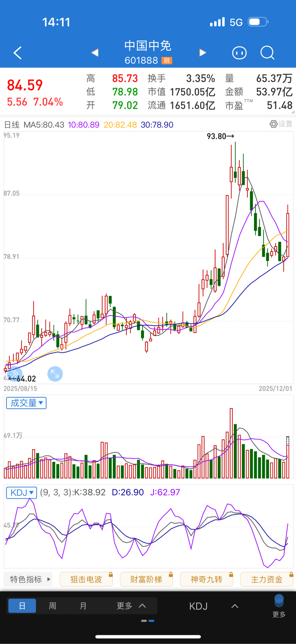The width and height of the screenshot is (296, 644).
Task: Go back with the left arrow icon
Action: coord(17,53)
